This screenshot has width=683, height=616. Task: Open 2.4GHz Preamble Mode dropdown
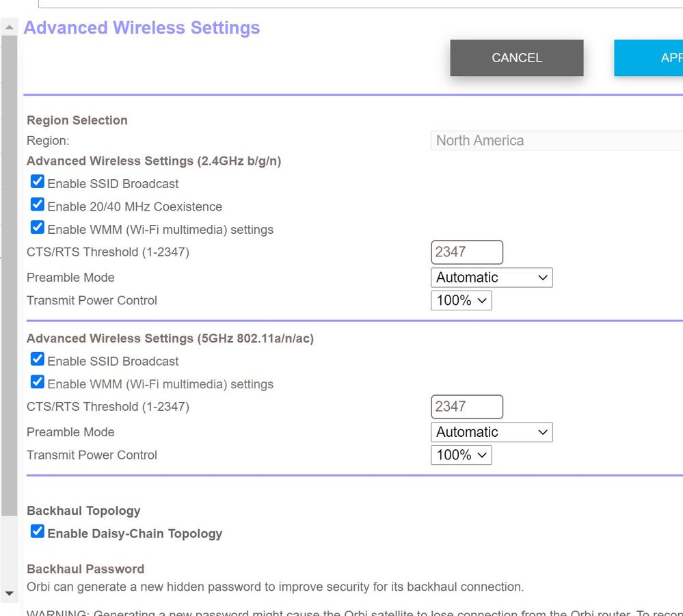point(491,278)
